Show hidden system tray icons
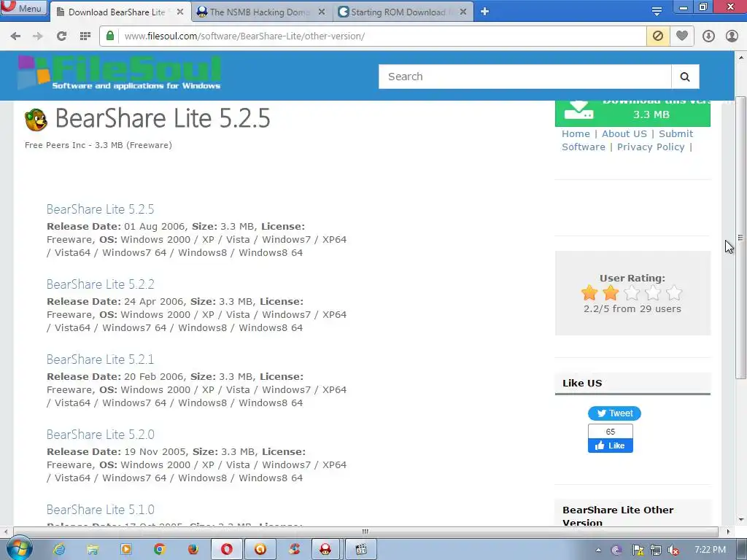Screen dimensions: 747x560 click(598, 550)
